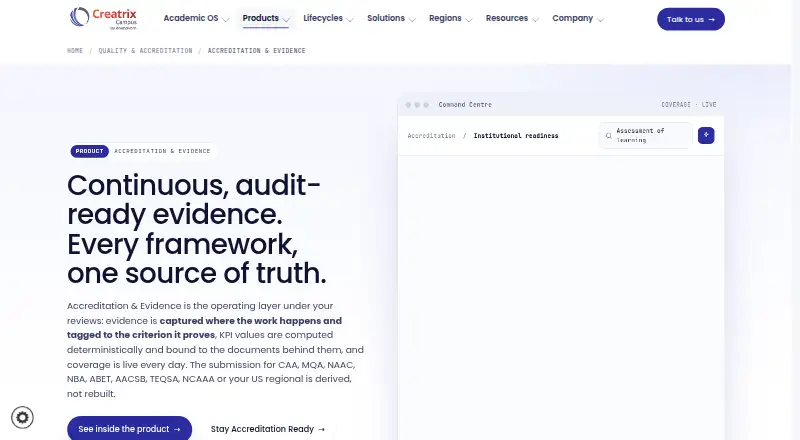800x440 pixels.
Task: Open the Solutions menu
Action: click(391, 18)
